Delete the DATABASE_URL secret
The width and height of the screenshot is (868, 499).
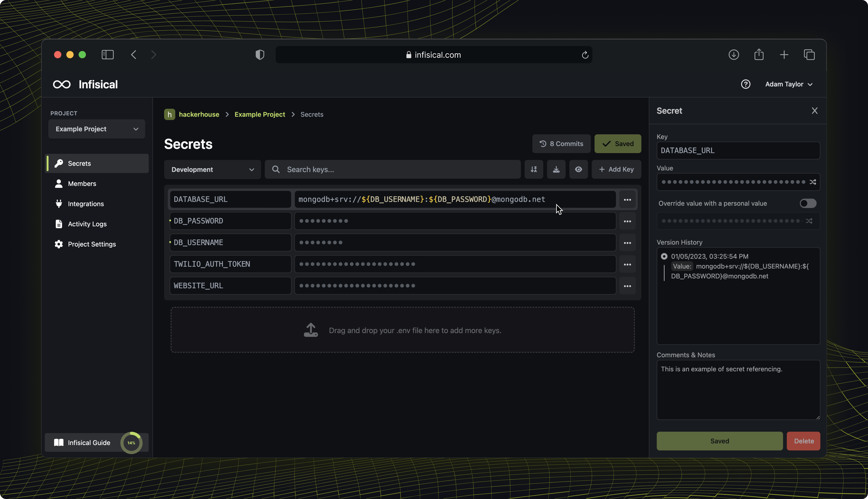click(x=803, y=441)
